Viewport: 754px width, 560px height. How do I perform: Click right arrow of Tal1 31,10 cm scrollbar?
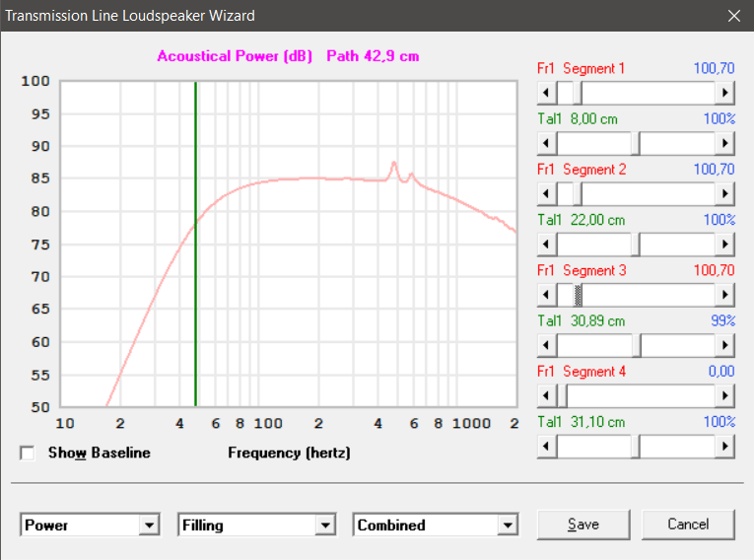(x=724, y=447)
